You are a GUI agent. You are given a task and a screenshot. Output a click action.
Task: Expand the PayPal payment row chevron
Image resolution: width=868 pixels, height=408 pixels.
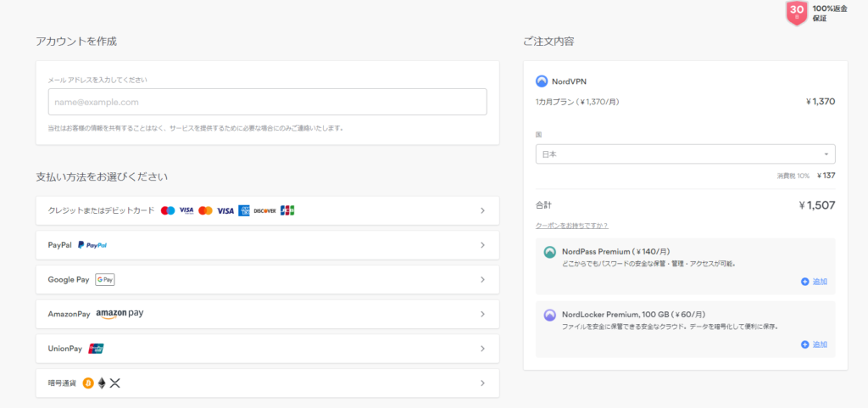point(482,245)
